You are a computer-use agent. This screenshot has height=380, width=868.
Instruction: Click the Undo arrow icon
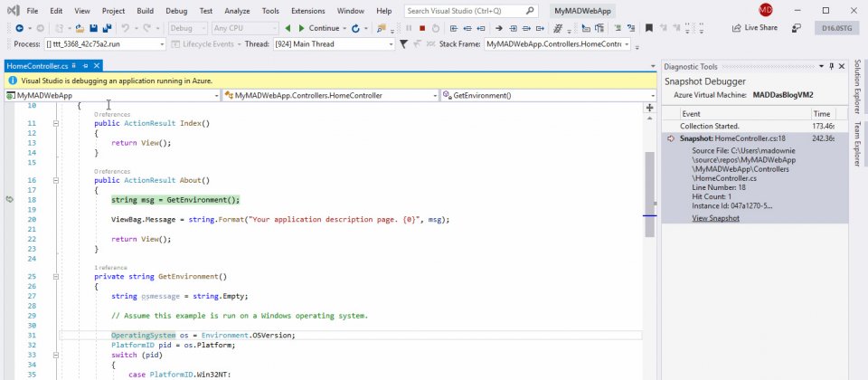(x=125, y=28)
